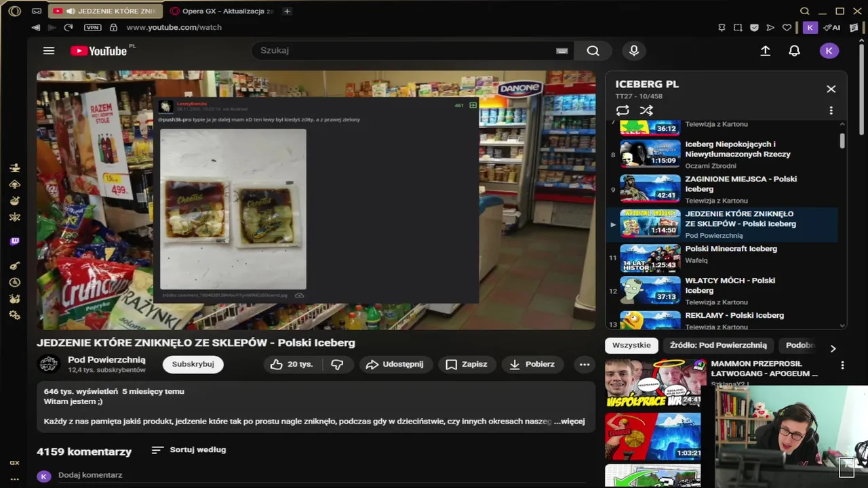Open the YouTube create upload icon
Viewport: 868px width, 488px height.
pos(766,51)
